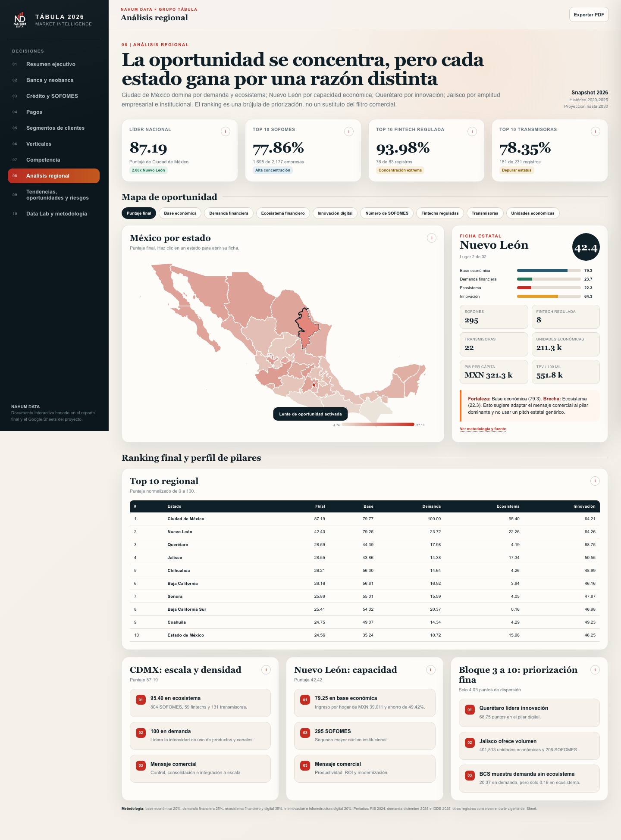Open info icon on Top 10 SOFOMES card

coord(349,131)
